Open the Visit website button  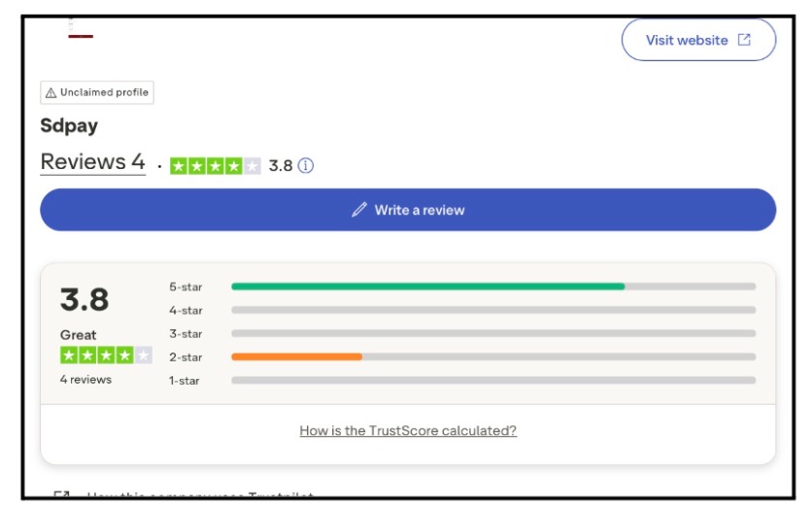(x=697, y=40)
